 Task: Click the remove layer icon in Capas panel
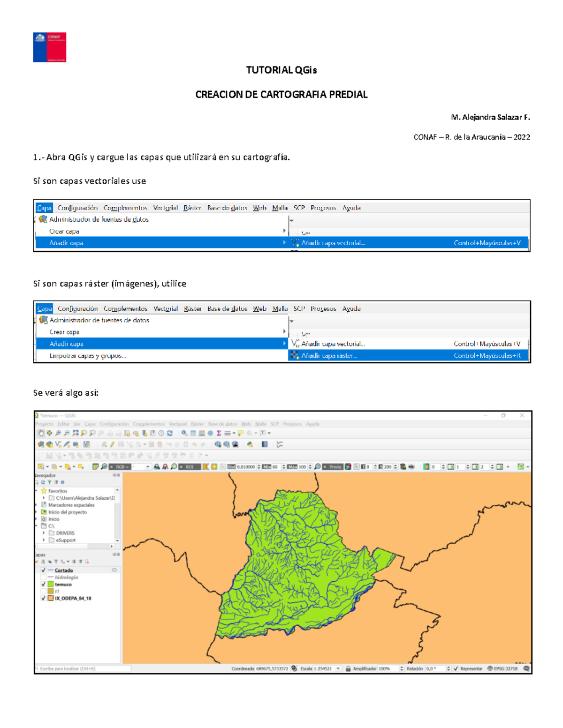tap(87, 561)
